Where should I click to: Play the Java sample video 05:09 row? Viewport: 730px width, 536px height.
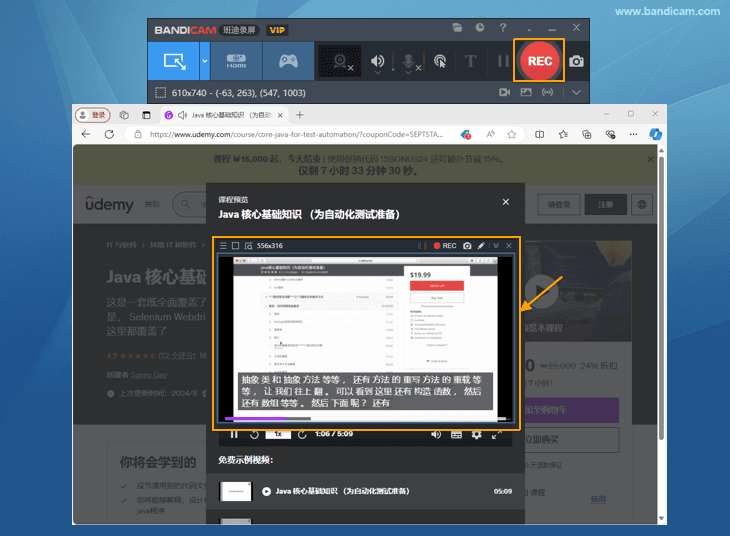click(x=365, y=491)
